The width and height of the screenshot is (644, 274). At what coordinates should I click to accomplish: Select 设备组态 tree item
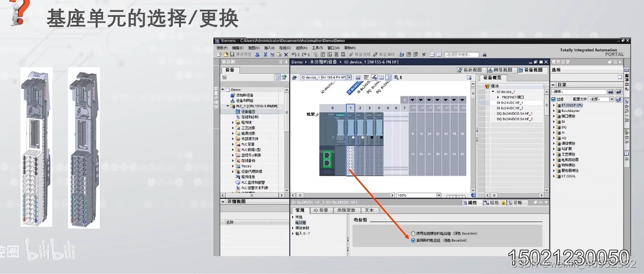click(248, 111)
